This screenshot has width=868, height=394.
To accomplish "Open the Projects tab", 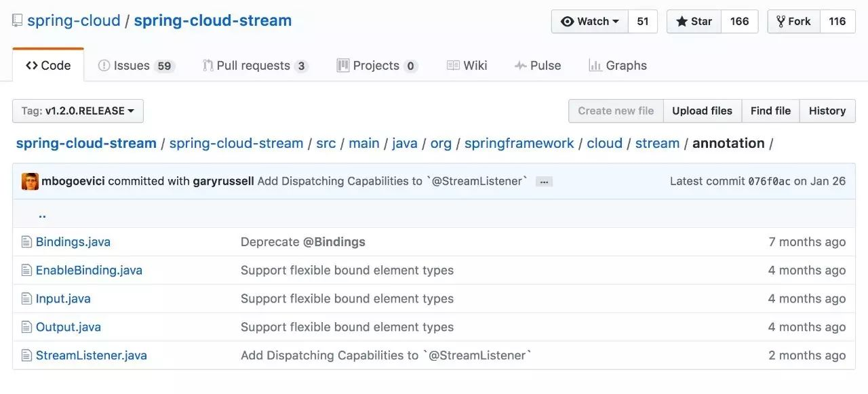I will (x=377, y=66).
